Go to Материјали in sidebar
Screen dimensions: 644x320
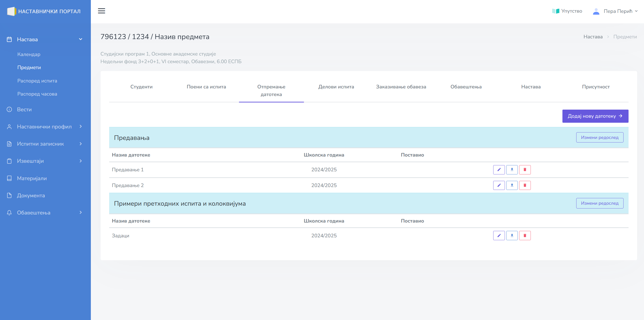32,178
